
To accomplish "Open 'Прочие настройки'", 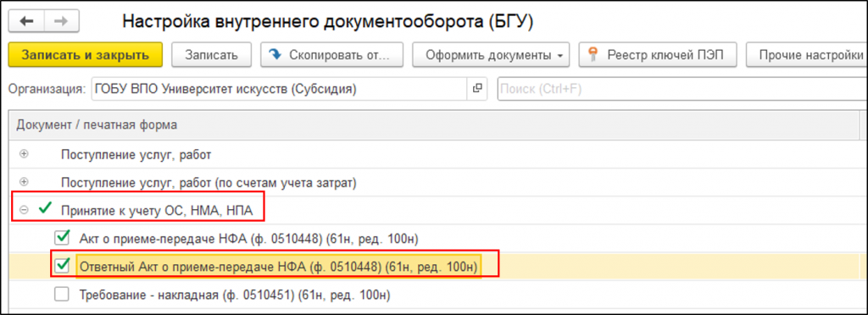I will coord(807,55).
